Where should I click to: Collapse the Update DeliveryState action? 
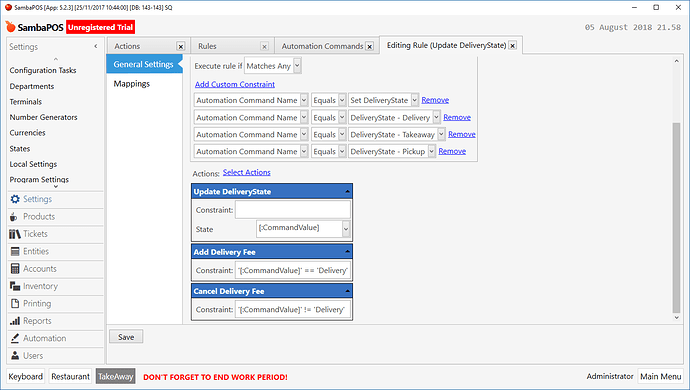click(x=347, y=192)
